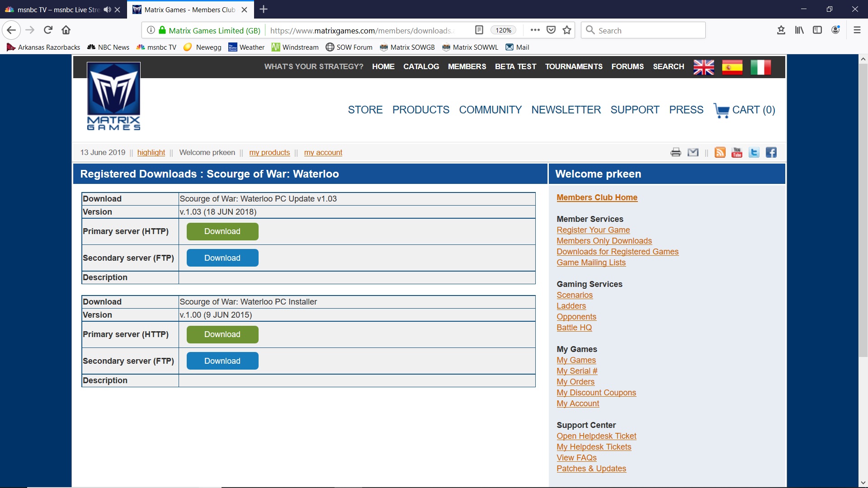The image size is (868, 488).
Task: Open Register Your Game link
Action: pyautogui.click(x=593, y=230)
